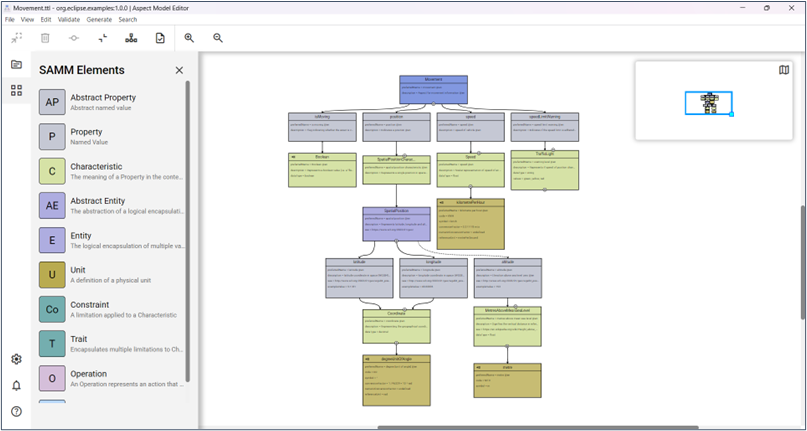Screen dimensions: 807x431
Task: Click the trash delete icon in toolbar
Action: tap(45, 38)
